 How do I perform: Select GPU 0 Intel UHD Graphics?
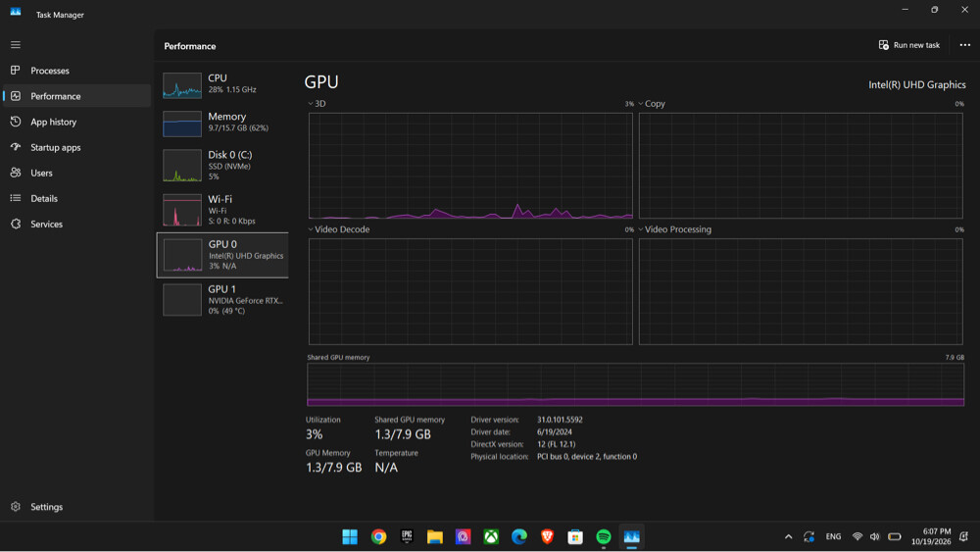222,255
